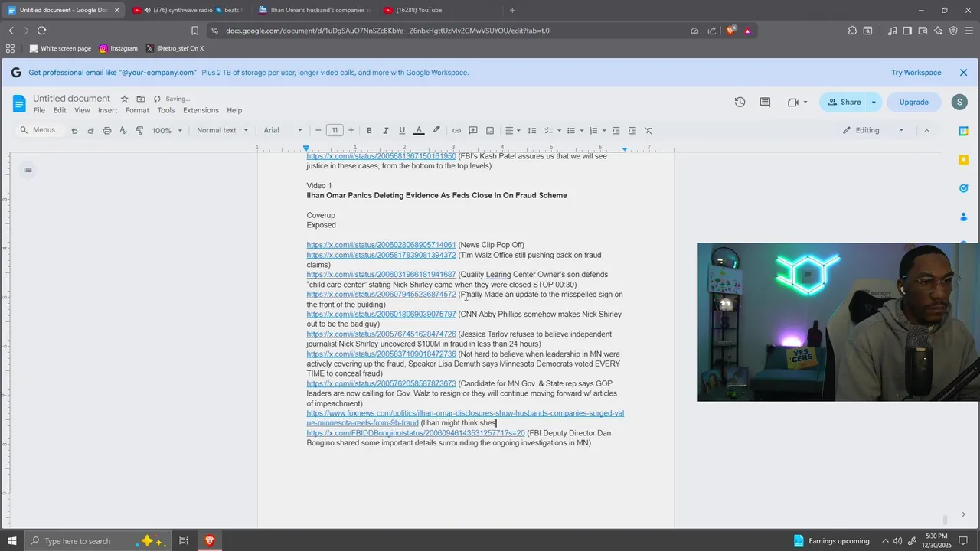This screenshot has height=551, width=980.
Task: Open the text alignment dropdown
Action: click(512, 131)
